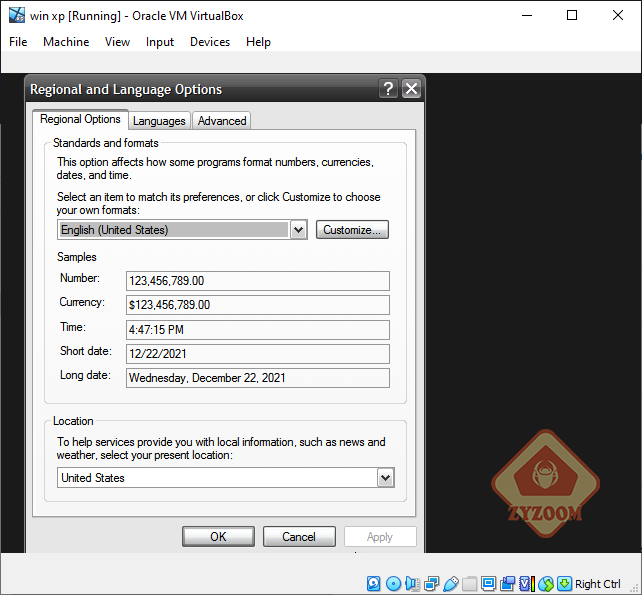This screenshot has height=595, width=642.
Task: Switch to the Advanced tab
Action: point(222,121)
